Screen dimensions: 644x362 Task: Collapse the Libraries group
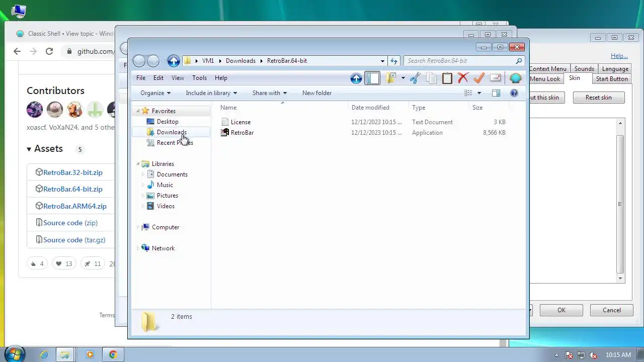pos(138,164)
